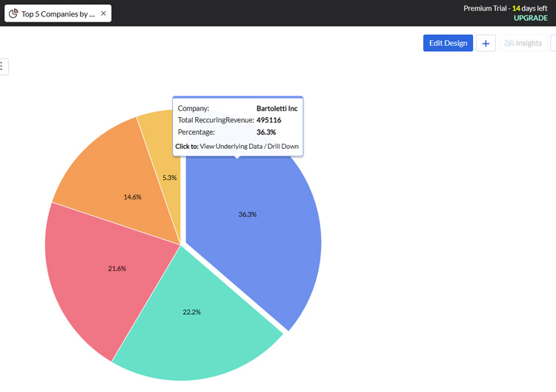Open the Insights panel
The height and width of the screenshot is (392, 556).
pos(523,43)
